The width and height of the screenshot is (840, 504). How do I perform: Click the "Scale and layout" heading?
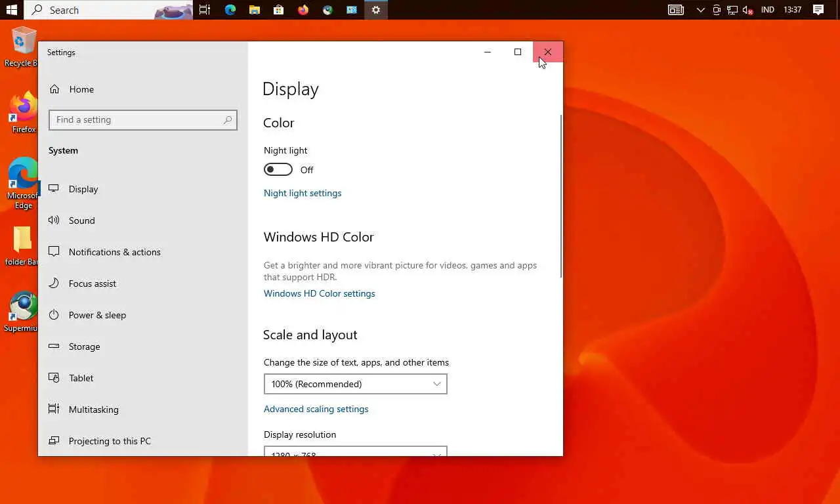[x=310, y=335]
